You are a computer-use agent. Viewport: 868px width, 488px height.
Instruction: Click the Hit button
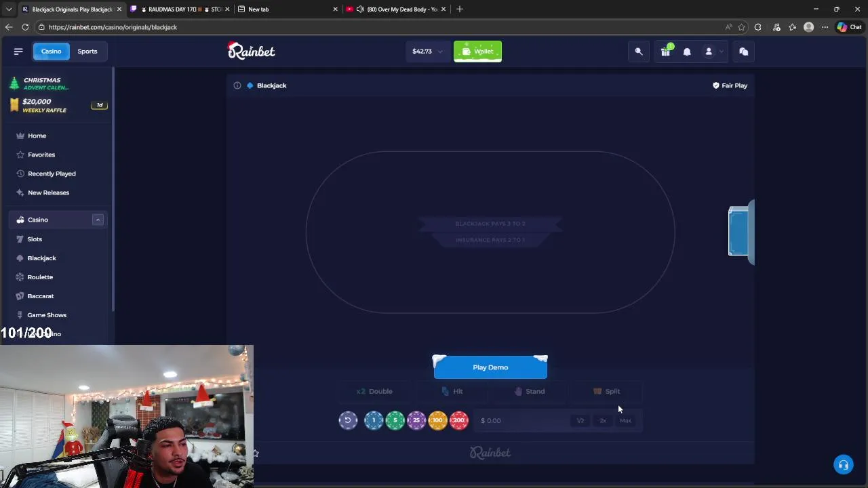click(x=452, y=391)
